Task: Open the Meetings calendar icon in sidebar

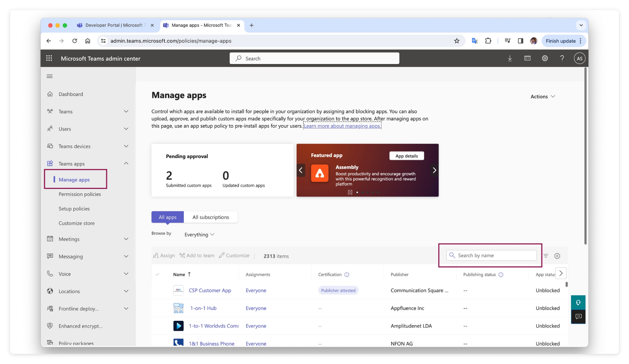Action: tap(50, 239)
